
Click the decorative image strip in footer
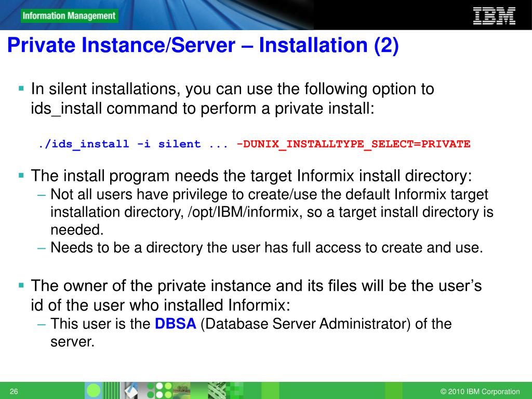[164, 390]
